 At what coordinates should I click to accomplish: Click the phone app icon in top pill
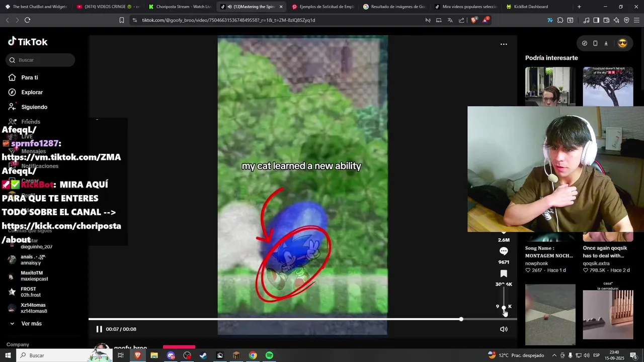[595, 43]
